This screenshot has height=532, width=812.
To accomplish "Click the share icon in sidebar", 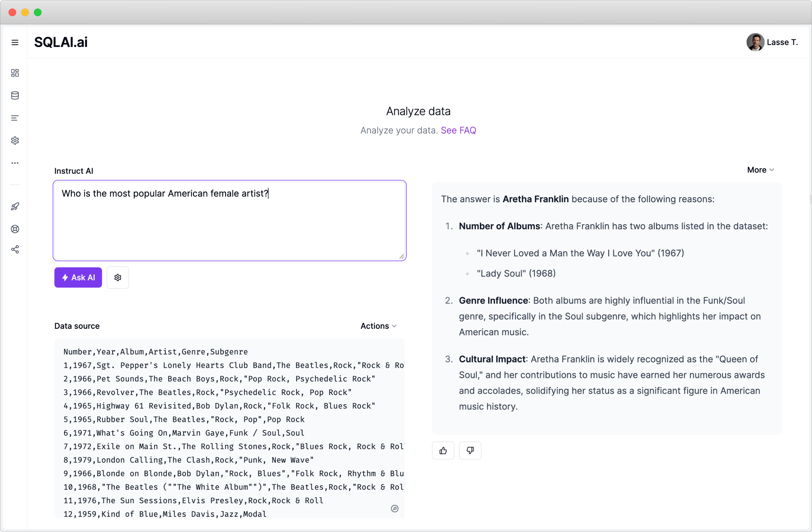I will pyautogui.click(x=15, y=250).
